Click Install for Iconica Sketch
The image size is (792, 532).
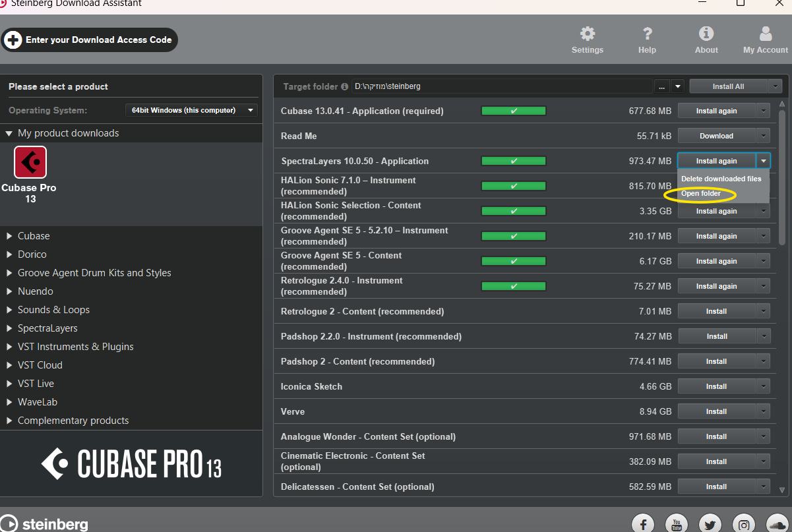pyautogui.click(x=716, y=386)
